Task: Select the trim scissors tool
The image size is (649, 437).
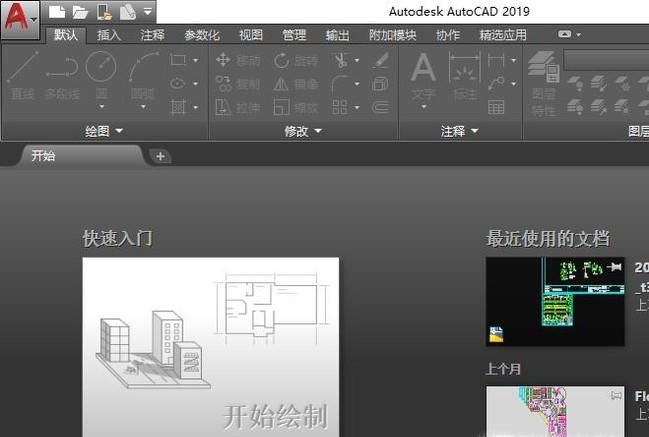Action: [341, 60]
